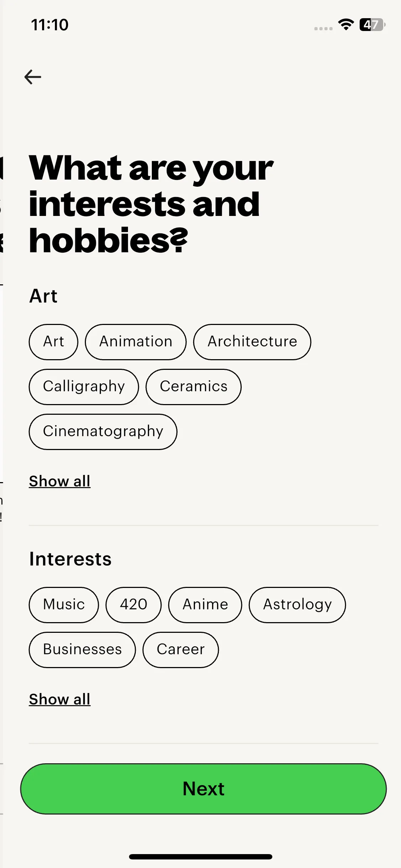
Task: Expand Art section with Show all
Action: point(60,481)
